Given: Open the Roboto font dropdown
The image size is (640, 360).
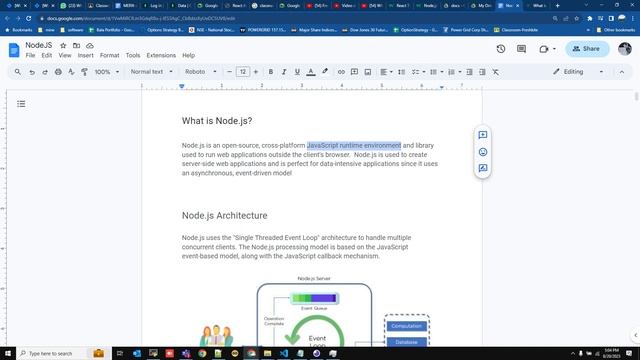Looking at the screenshot, I should pyautogui.click(x=201, y=72).
